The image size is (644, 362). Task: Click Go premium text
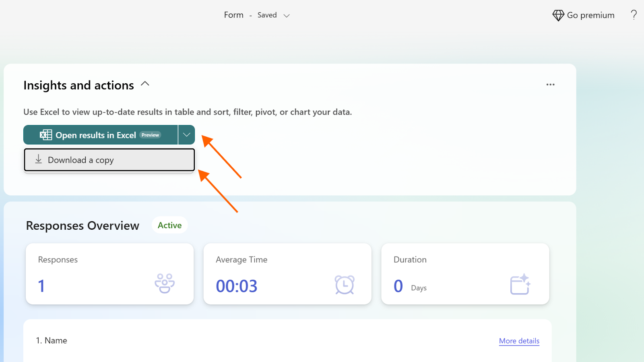(x=590, y=15)
